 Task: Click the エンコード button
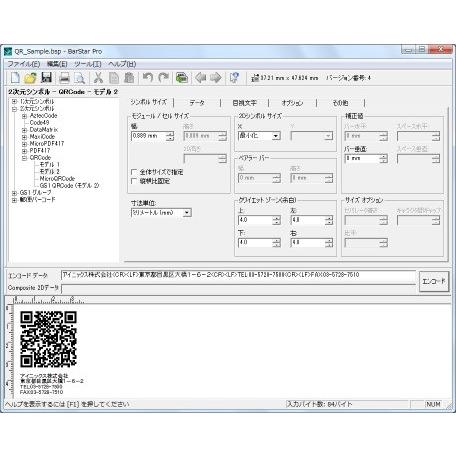coord(434,281)
